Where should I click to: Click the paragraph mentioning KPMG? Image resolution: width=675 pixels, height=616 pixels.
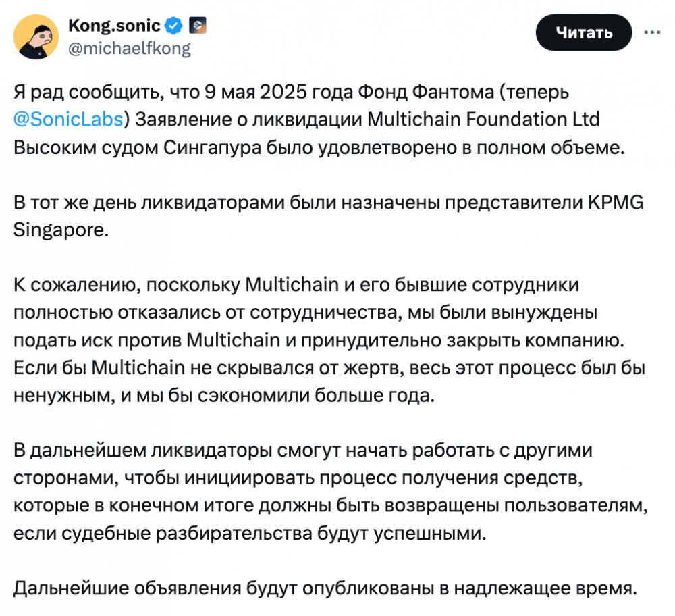click(329, 216)
